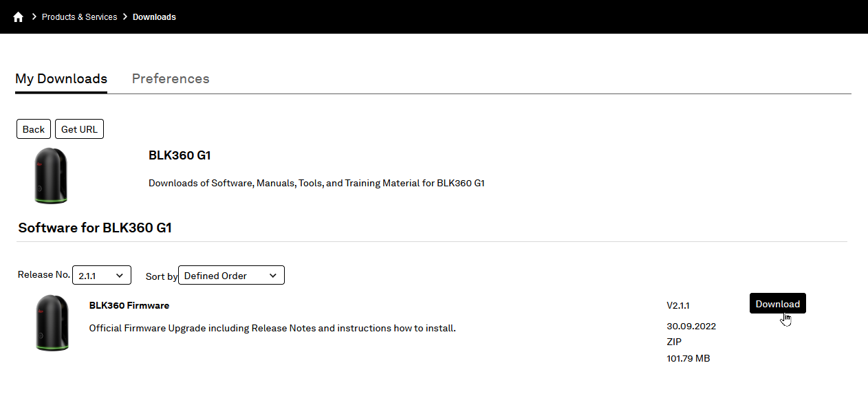Open Products & Services breadcrumb link
This screenshot has width=868, height=396.
(x=79, y=17)
